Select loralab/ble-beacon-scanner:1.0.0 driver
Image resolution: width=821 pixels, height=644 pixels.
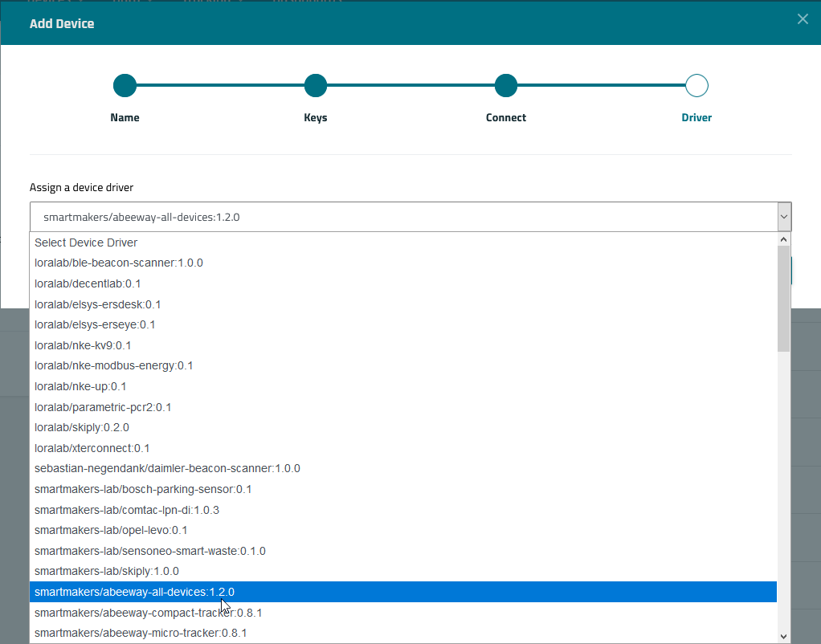point(119,263)
